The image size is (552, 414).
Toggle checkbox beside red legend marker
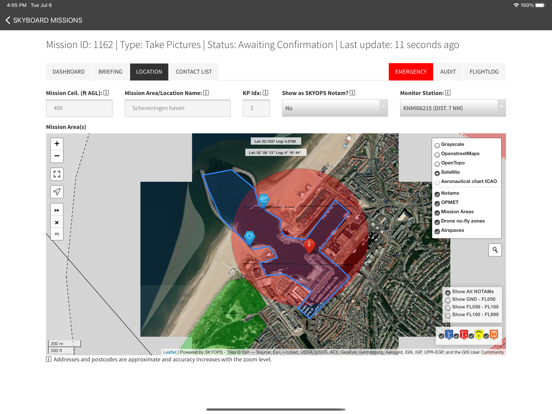coord(456,336)
